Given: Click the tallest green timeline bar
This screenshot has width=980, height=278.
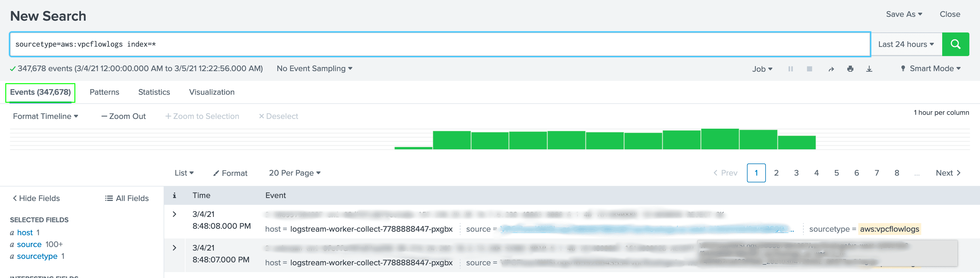Looking at the screenshot, I should click(719, 139).
